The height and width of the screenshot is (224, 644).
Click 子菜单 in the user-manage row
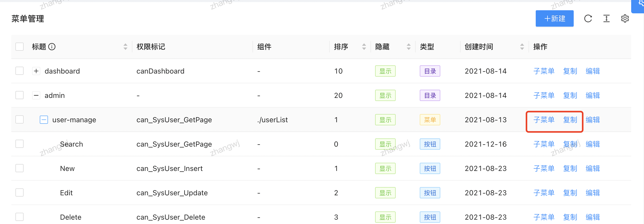[544, 120]
